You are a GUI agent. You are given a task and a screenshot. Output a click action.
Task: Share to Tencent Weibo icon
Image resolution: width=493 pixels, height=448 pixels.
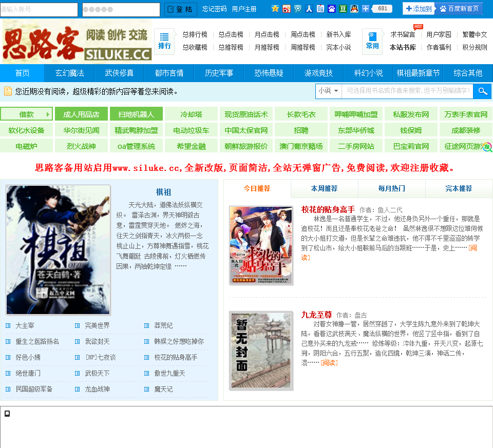tap(298, 9)
